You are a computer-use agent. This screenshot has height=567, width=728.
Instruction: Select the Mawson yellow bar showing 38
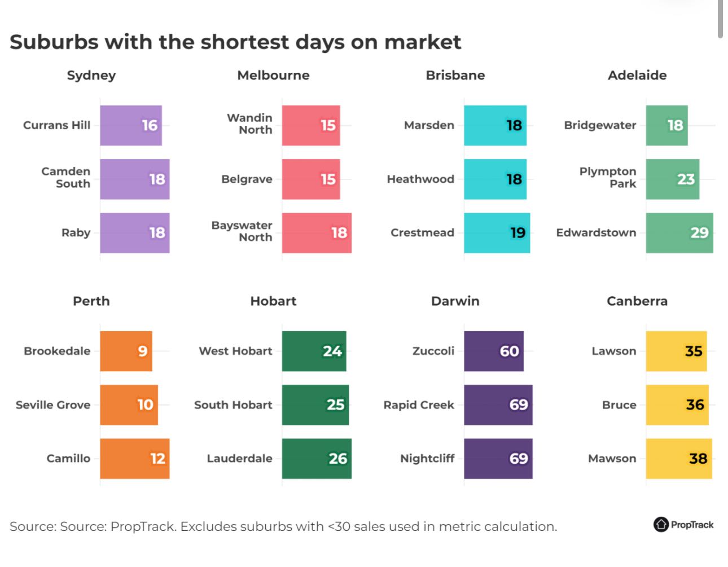click(679, 459)
